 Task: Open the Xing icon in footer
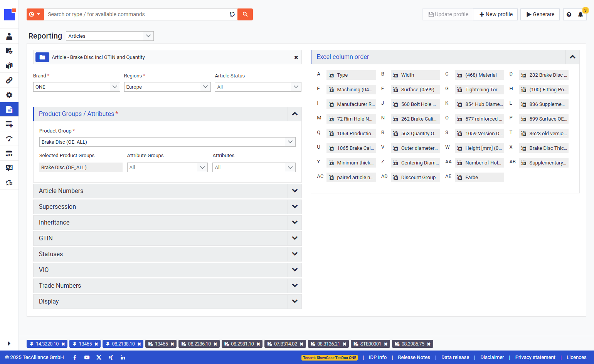tap(111, 357)
